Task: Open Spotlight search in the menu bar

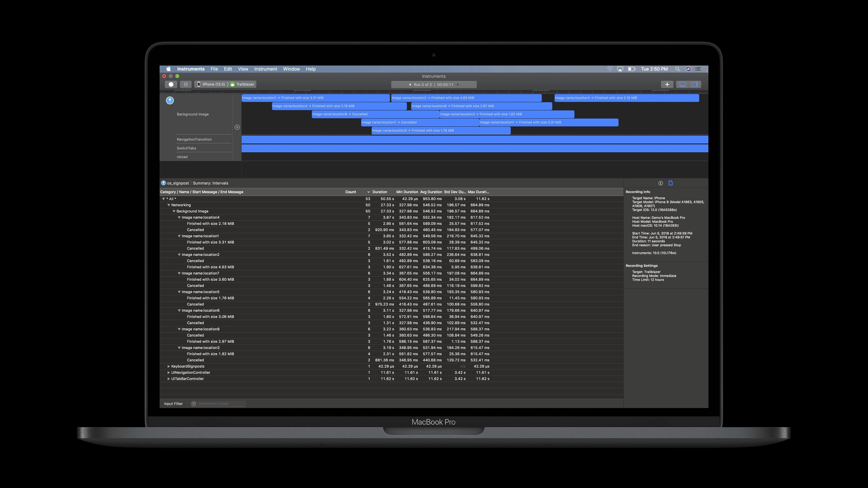Action: [677, 69]
